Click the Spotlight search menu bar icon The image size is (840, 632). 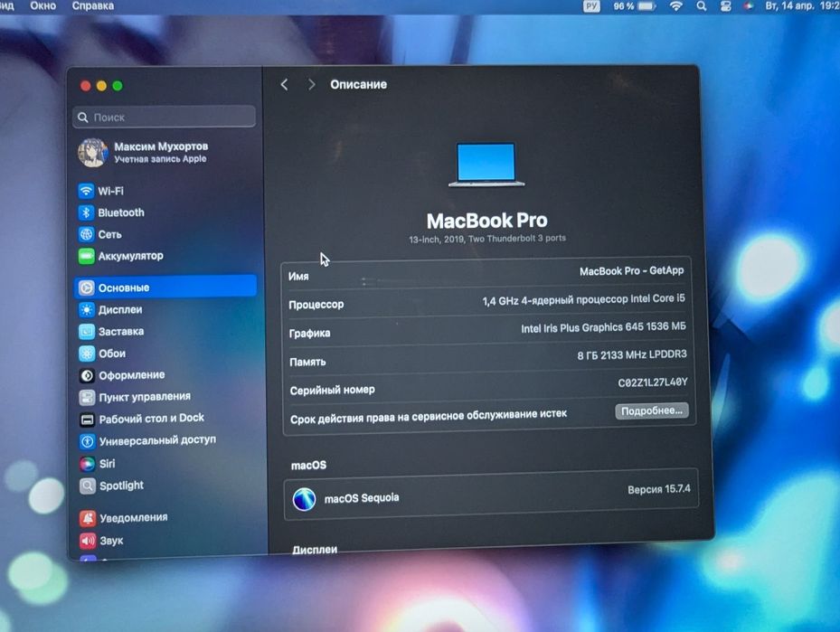(x=702, y=6)
